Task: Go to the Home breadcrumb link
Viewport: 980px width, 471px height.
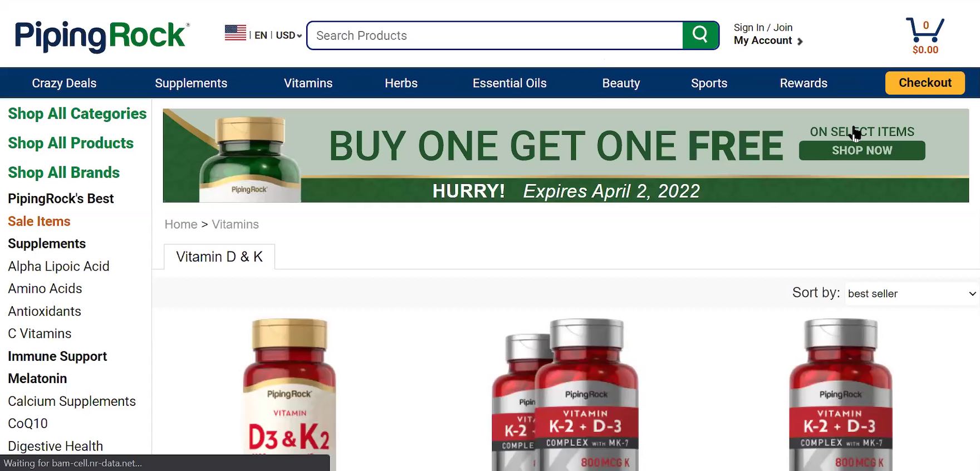Action: (x=181, y=224)
